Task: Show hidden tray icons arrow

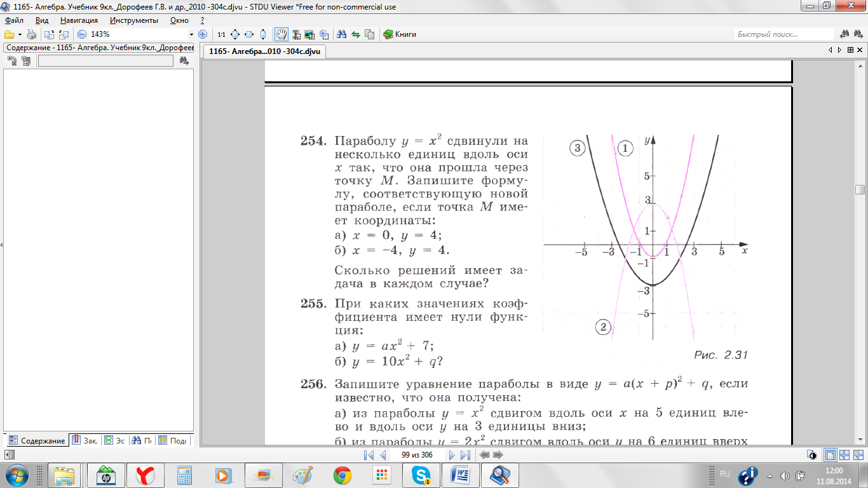Action: click(770, 475)
